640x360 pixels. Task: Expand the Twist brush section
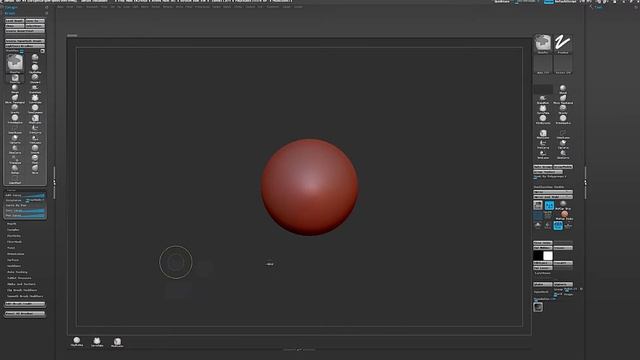11,248
